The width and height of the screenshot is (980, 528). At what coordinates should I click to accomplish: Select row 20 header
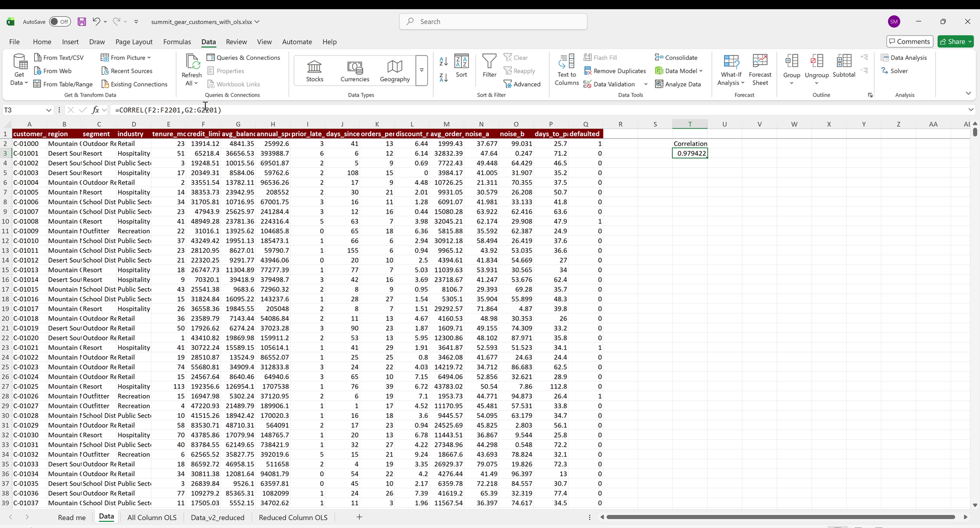point(5,319)
